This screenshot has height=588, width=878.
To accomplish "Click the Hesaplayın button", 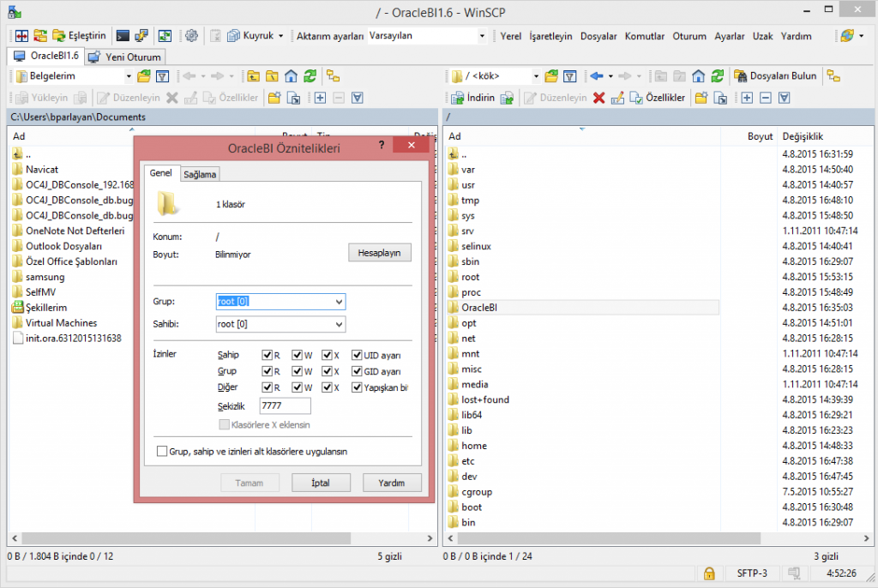I will (x=379, y=253).
